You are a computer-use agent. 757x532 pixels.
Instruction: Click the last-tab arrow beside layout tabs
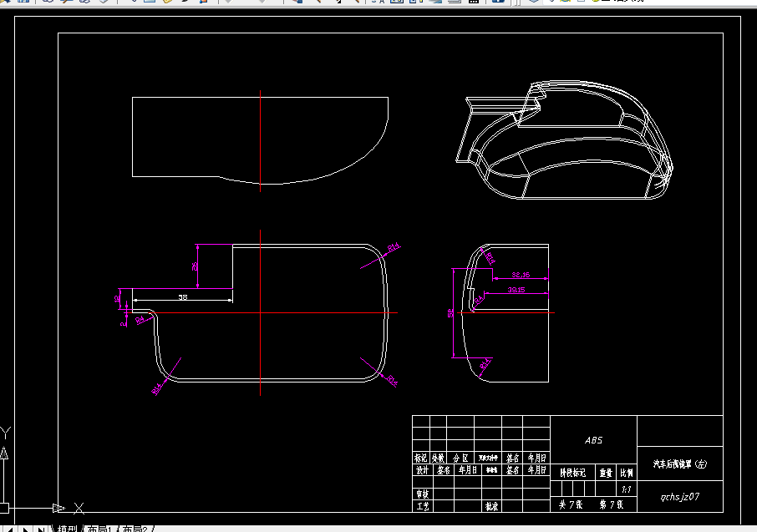42,529
